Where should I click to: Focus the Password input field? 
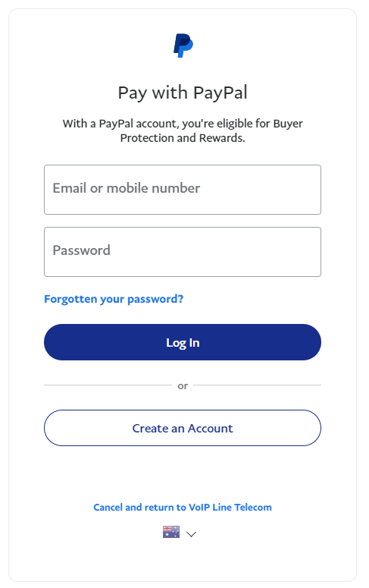pos(183,252)
